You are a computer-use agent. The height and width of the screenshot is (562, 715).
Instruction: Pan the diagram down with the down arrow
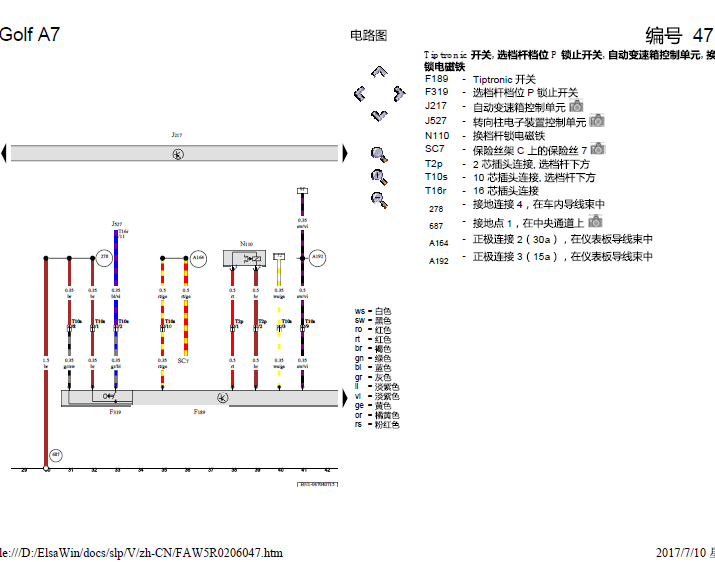pyautogui.click(x=379, y=115)
